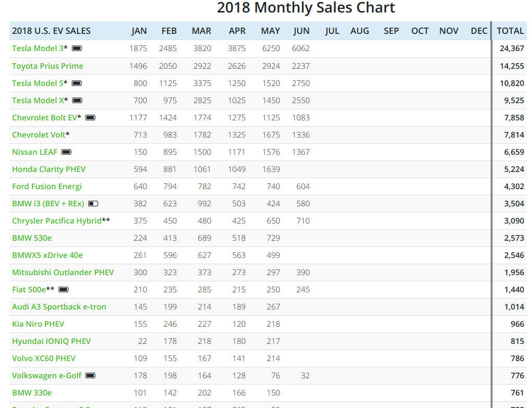Viewport: 532px width, 408px height.
Task: Select Tesla Model S March value 3375
Action: (x=202, y=83)
